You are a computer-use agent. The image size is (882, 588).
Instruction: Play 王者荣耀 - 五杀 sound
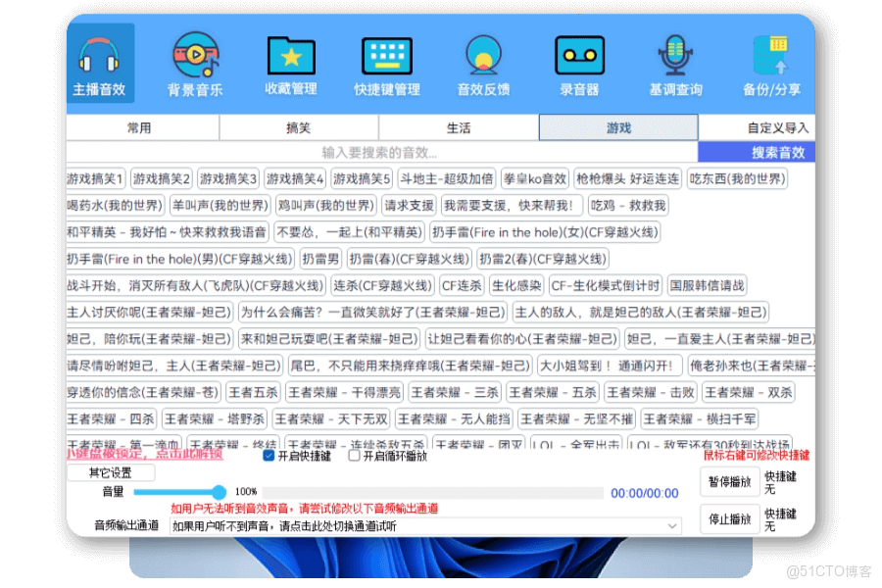(x=553, y=392)
